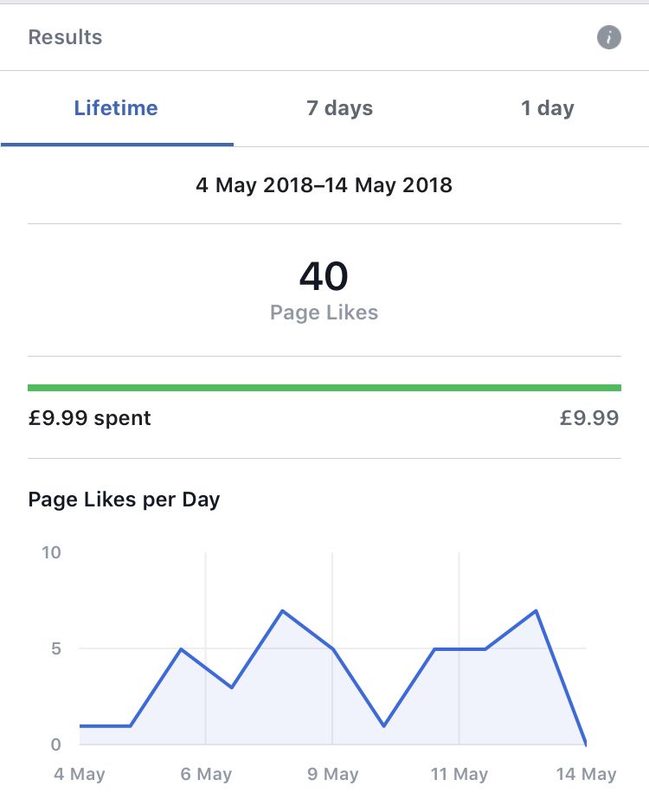Click the last chart peak before 14 May
Screen dimensions: 649x812
click(537, 611)
